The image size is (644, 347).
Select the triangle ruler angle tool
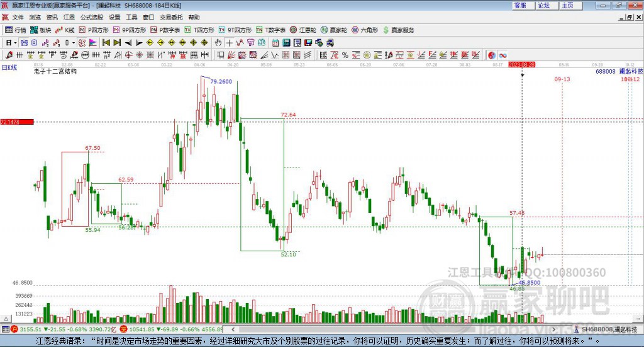click(118, 55)
